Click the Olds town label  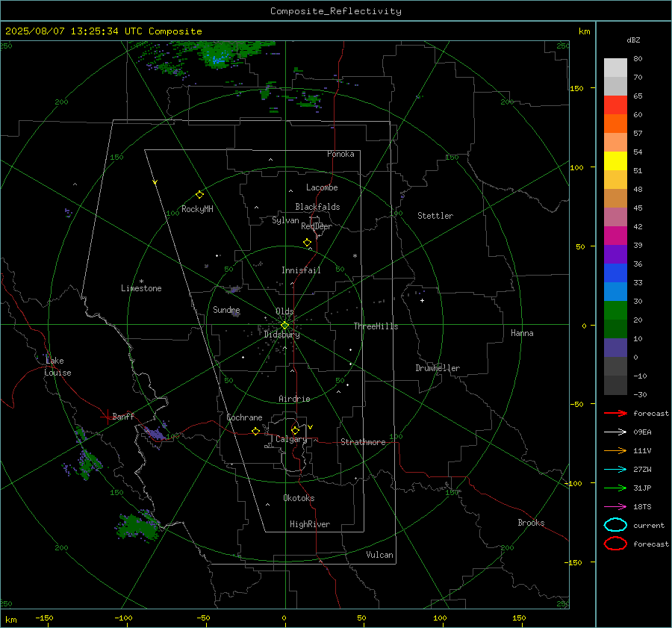284,311
